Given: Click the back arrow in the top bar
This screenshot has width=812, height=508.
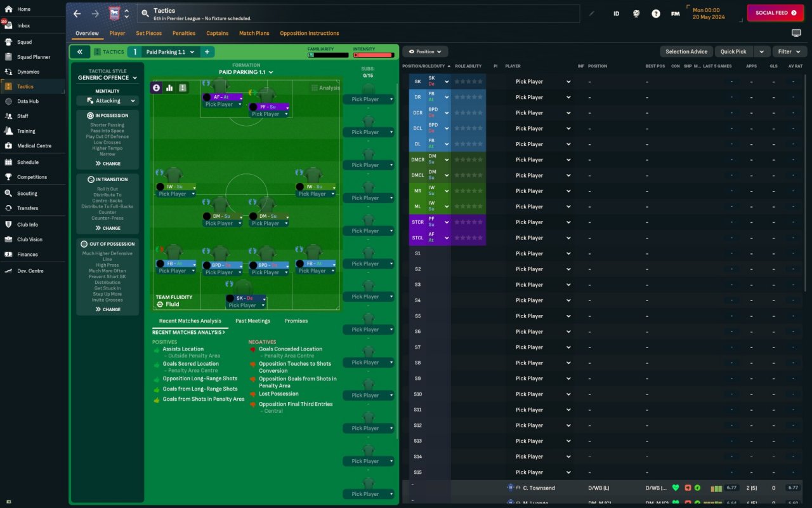Looking at the screenshot, I should click(x=77, y=13).
